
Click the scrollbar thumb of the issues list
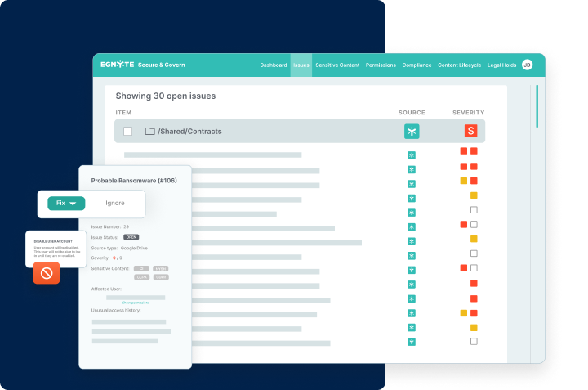point(537,106)
